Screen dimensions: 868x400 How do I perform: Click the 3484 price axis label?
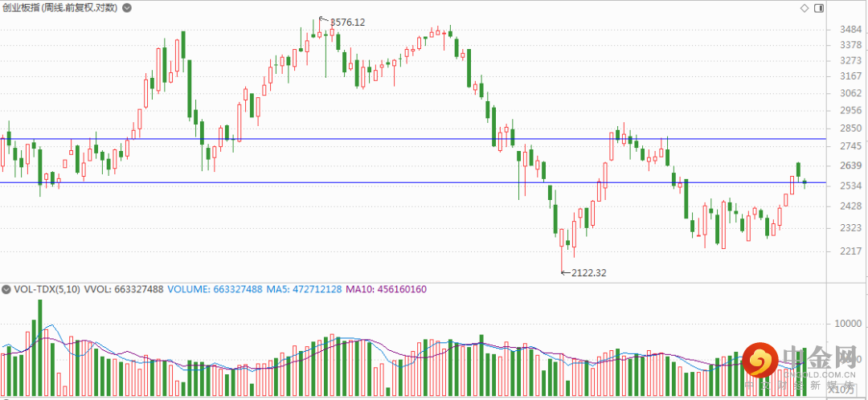click(850, 30)
